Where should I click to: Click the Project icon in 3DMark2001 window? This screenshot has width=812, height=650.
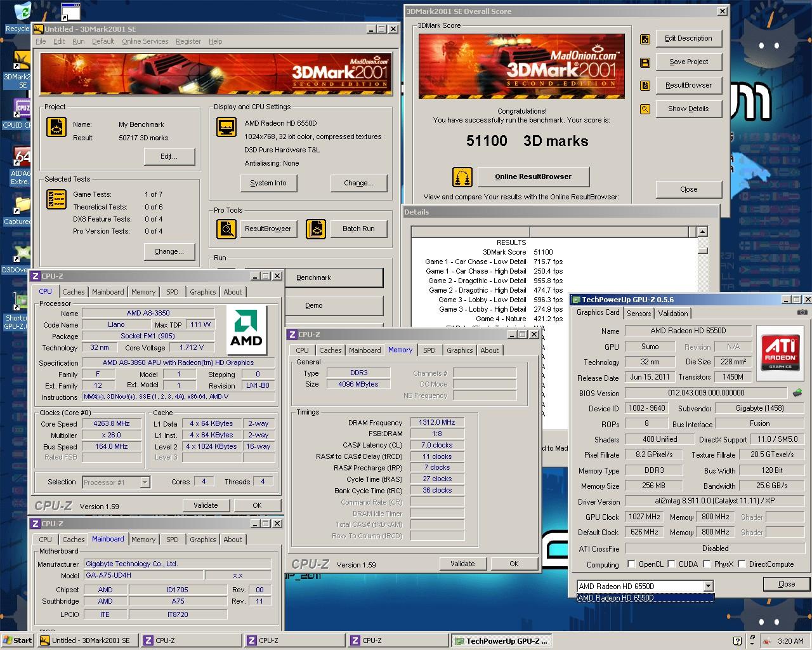click(56, 128)
